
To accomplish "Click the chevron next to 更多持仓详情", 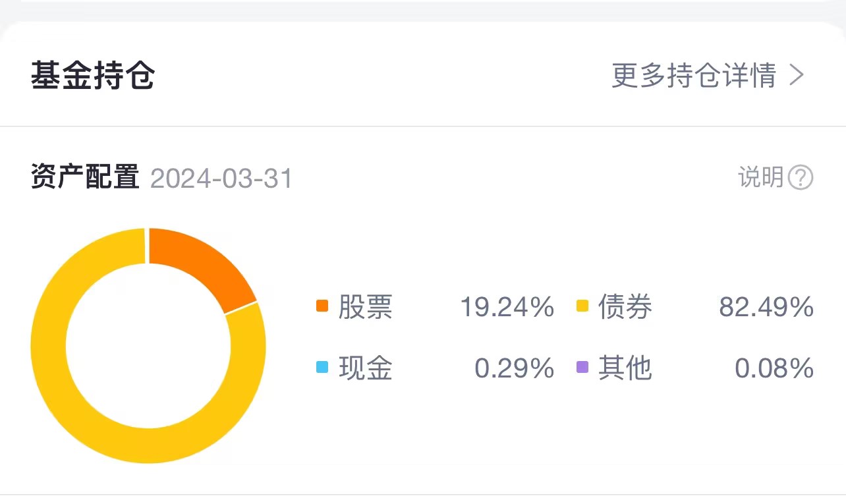I will coord(797,76).
